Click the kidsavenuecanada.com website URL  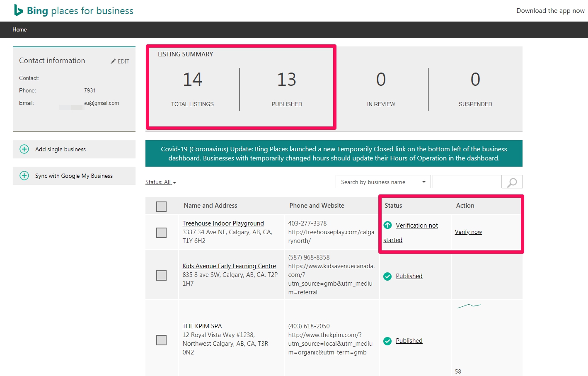(x=332, y=279)
